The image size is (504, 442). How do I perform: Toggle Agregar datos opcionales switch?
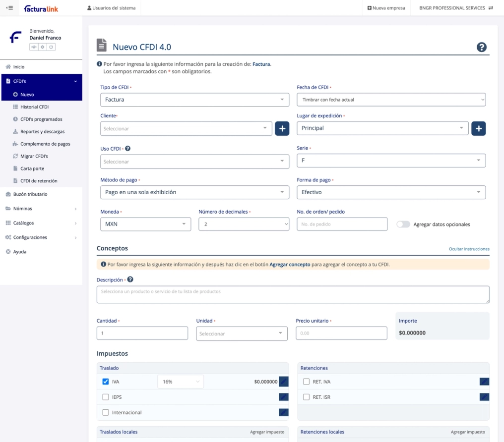click(x=403, y=224)
